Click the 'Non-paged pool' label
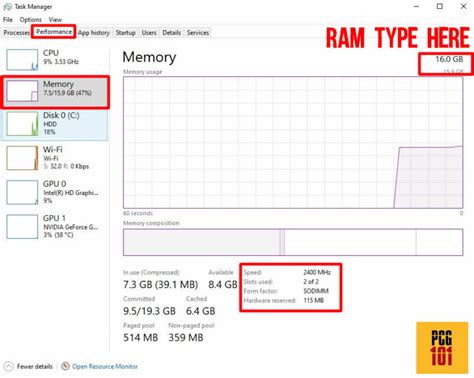Viewport: 474px width, 378px height. (191, 325)
